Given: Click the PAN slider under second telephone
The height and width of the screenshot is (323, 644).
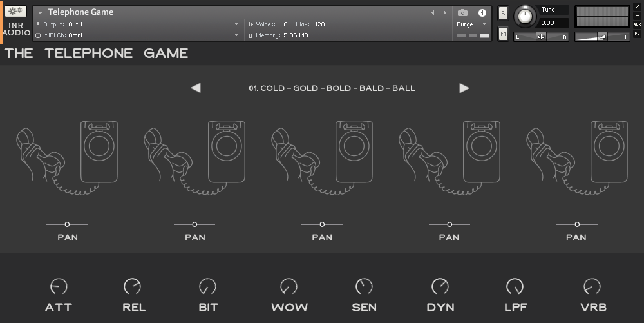Looking at the screenshot, I should [194, 224].
